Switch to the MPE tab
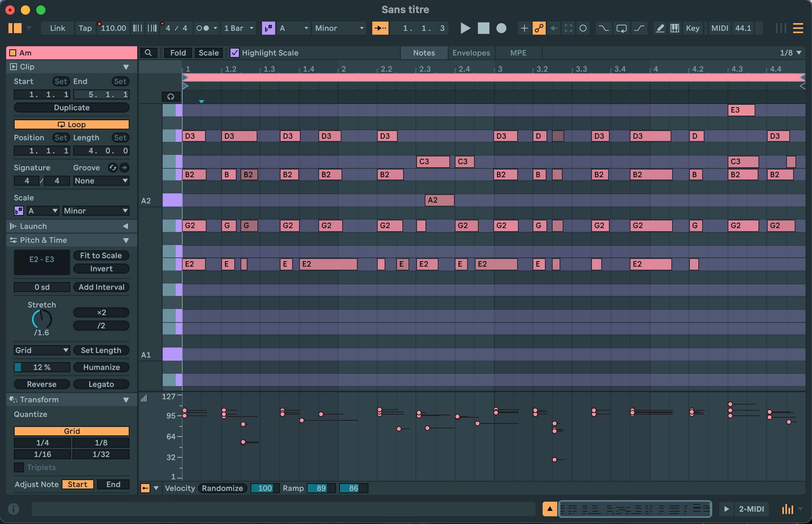The height and width of the screenshot is (524, 812). point(518,53)
